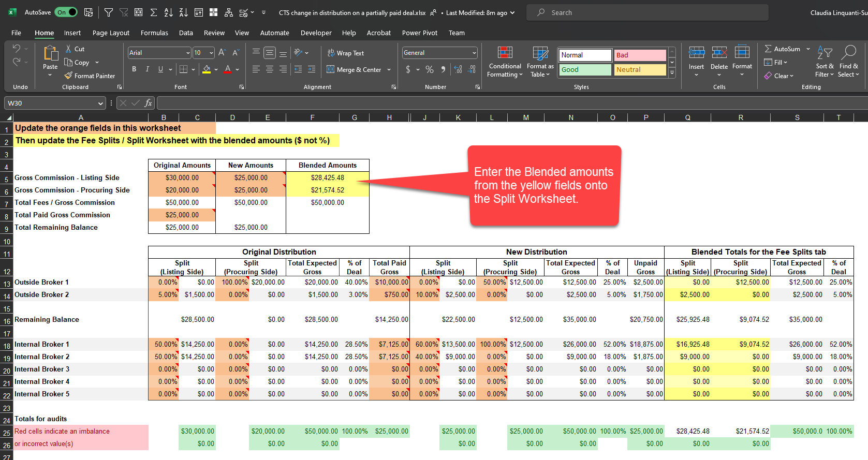Screen dimensions: 868x460
Task: Toggle Wrap Text for the cell
Action: pos(345,53)
